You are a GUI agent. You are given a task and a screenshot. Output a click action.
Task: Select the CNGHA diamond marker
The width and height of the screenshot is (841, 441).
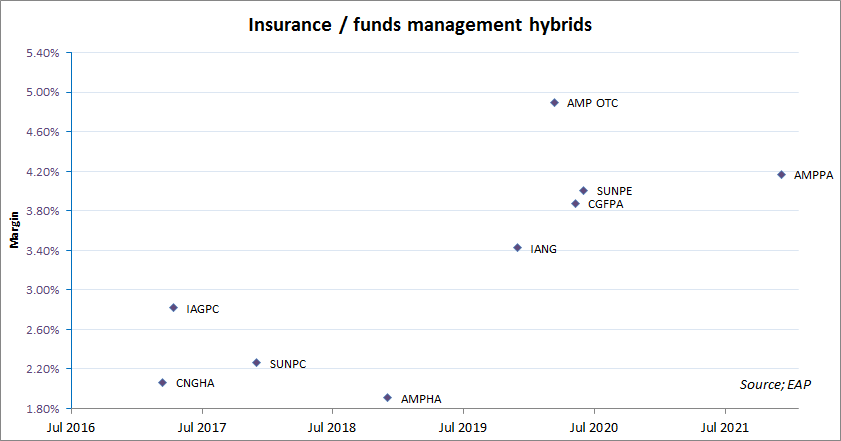(x=163, y=383)
